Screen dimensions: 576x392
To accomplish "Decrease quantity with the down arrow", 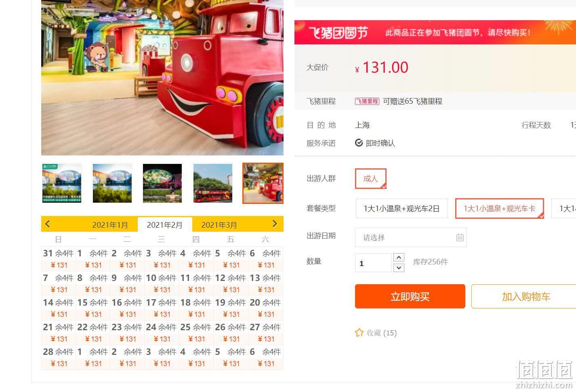I will click(x=399, y=268).
